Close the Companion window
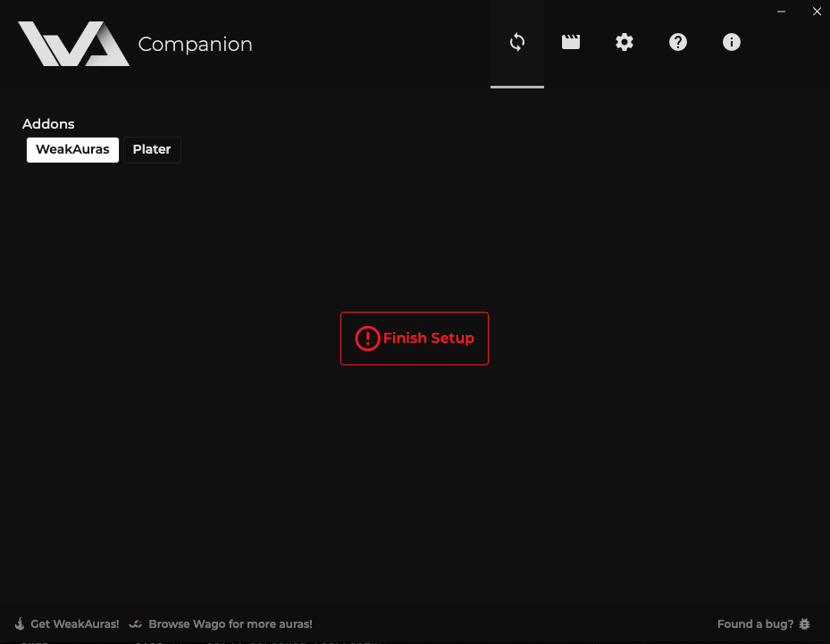The height and width of the screenshot is (644, 830). [x=817, y=12]
